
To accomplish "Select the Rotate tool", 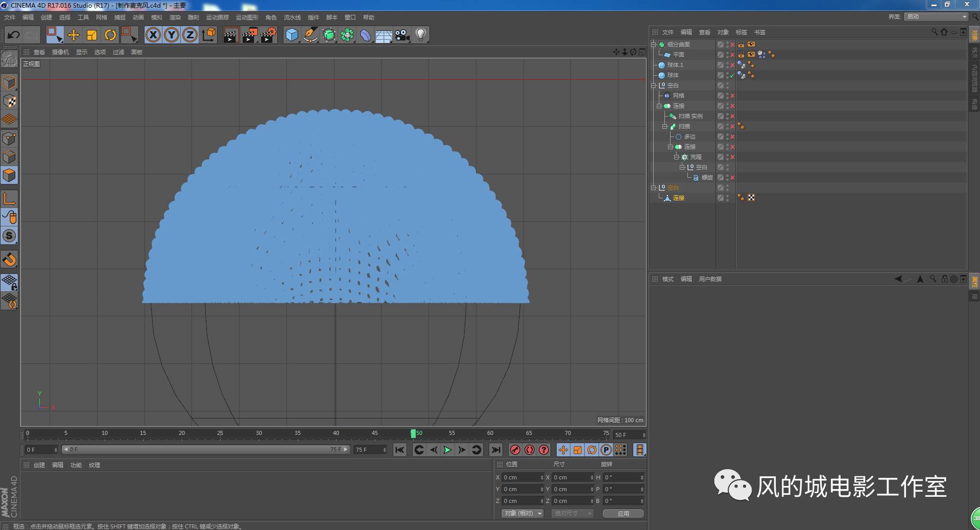I will coord(111,35).
